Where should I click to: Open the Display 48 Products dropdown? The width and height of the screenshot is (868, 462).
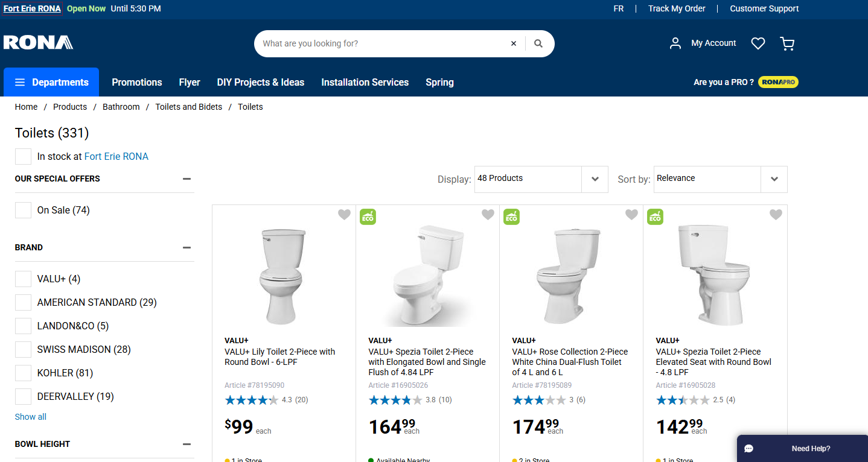(x=541, y=179)
